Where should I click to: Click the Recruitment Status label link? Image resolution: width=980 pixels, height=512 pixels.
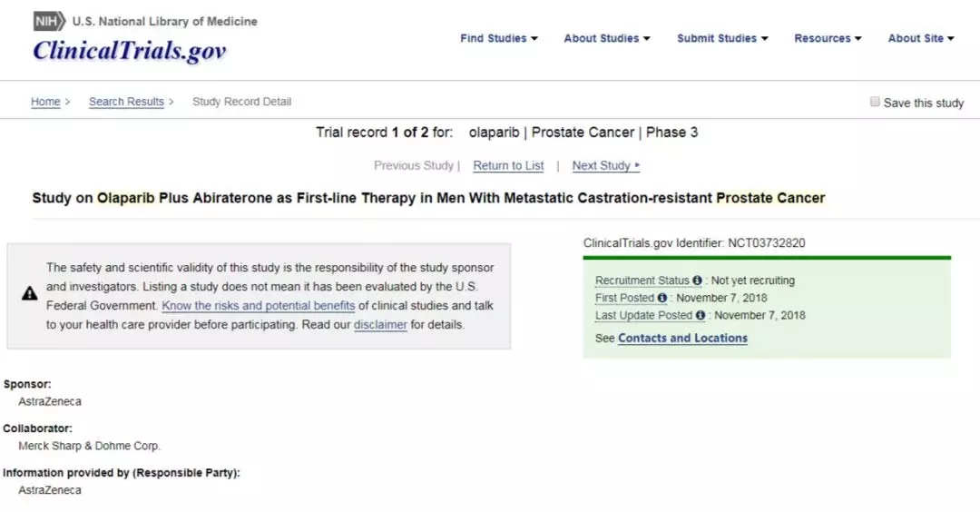(x=642, y=281)
